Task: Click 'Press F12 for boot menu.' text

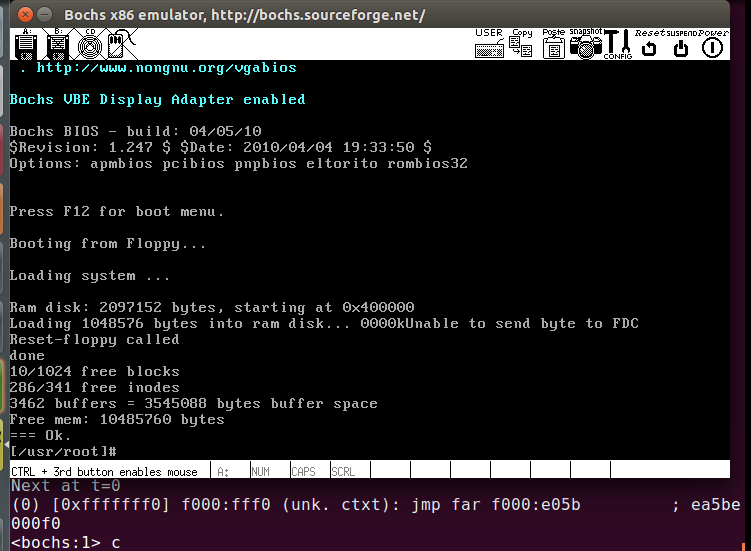Action: [x=117, y=211]
